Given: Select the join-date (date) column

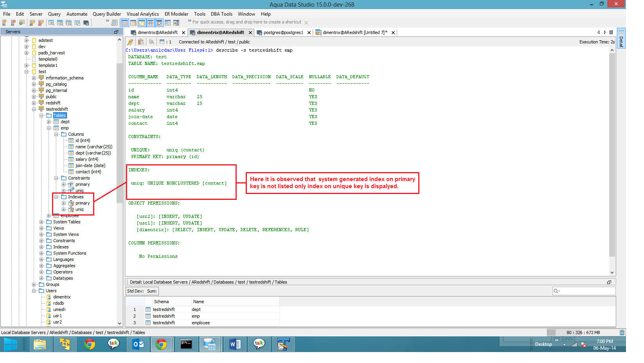Looking at the screenshot, I should pyautogui.click(x=90, y=165).
